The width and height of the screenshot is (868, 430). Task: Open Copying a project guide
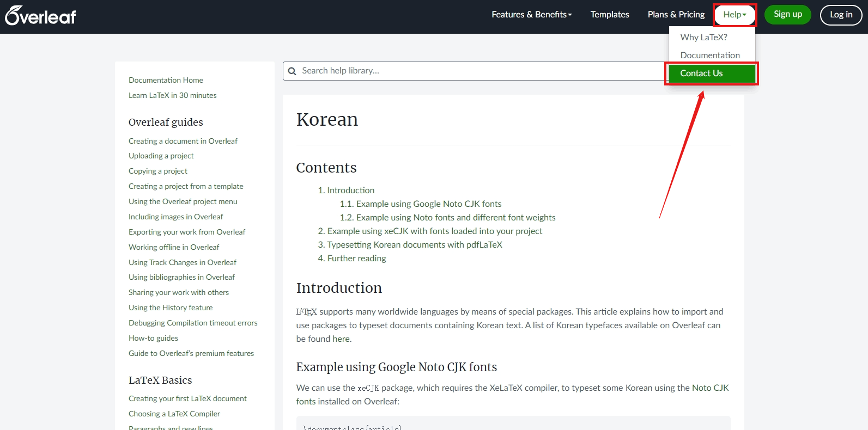click(x=158, y=171)
